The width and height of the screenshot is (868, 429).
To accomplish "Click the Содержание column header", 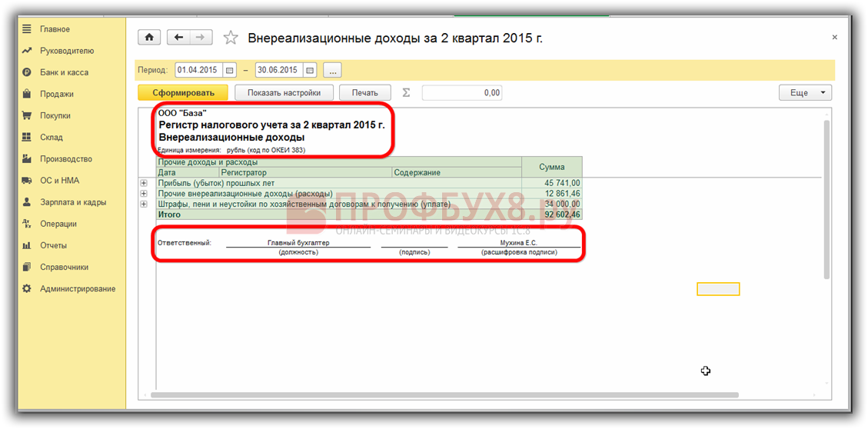I will click(457, 173).
